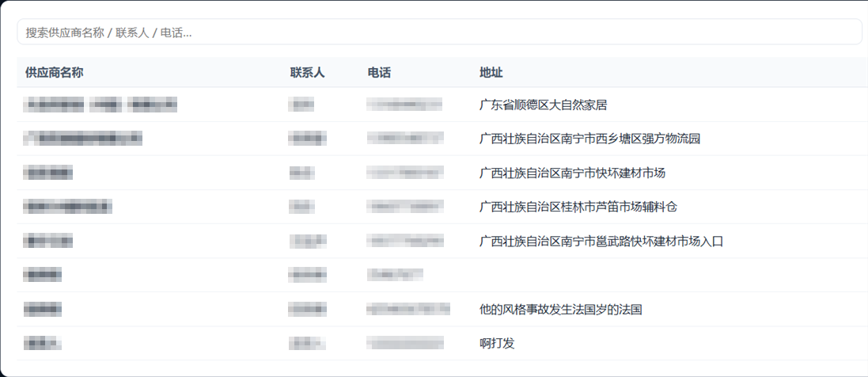Click the 联系人 column header
The height and width of the screenshot is (377, 868).
click(307, 73)
